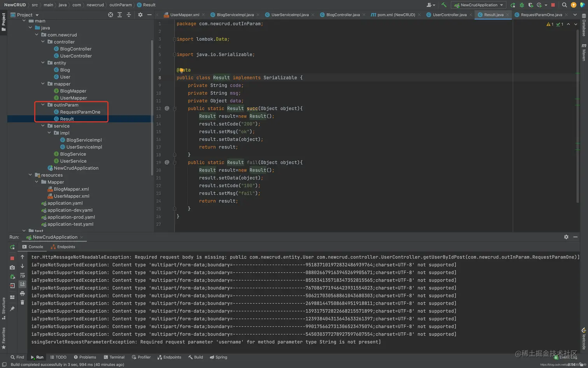This screenshot has height=368, width=588.
Task: Open run configuration NewCrudApplication dropdown
Action: [479, 5]
